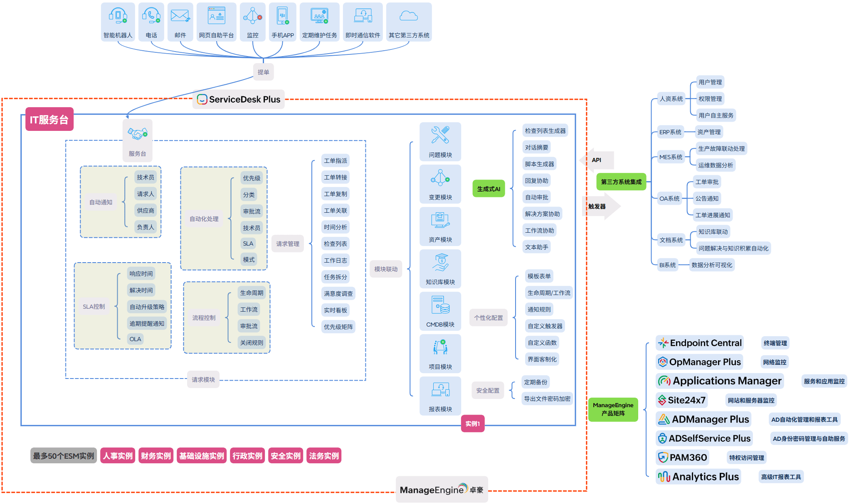Click the 网页自助平台 web portal icon
The height and width of the screenshot is (504, 849).
pyautogui.click(x=216, y=16)
